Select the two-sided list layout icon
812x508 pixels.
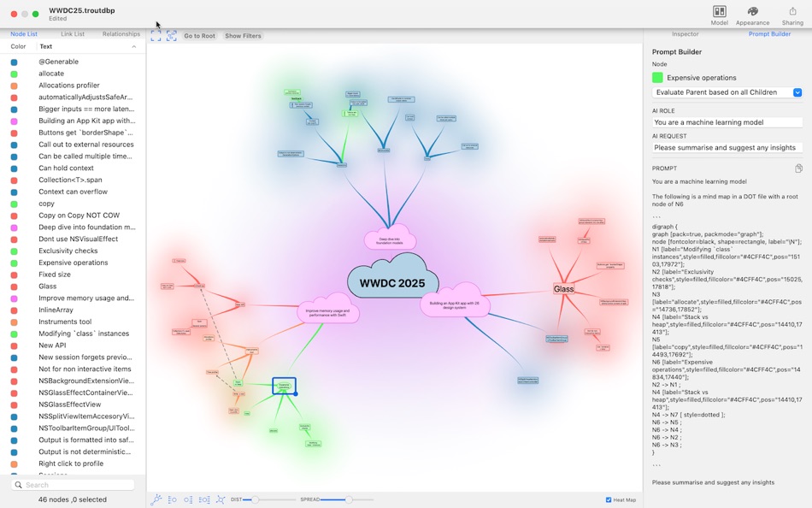point(204,499)
